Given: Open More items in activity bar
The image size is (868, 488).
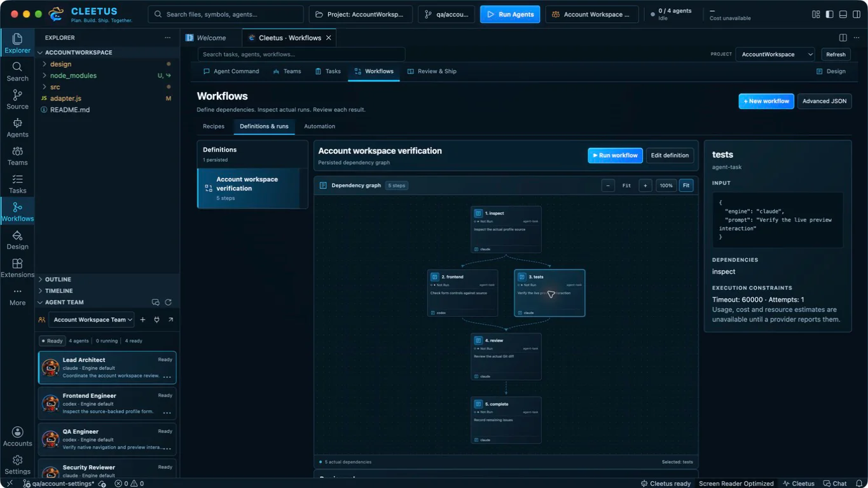Looking at the screenshot, I should click(x=17, y=295).
